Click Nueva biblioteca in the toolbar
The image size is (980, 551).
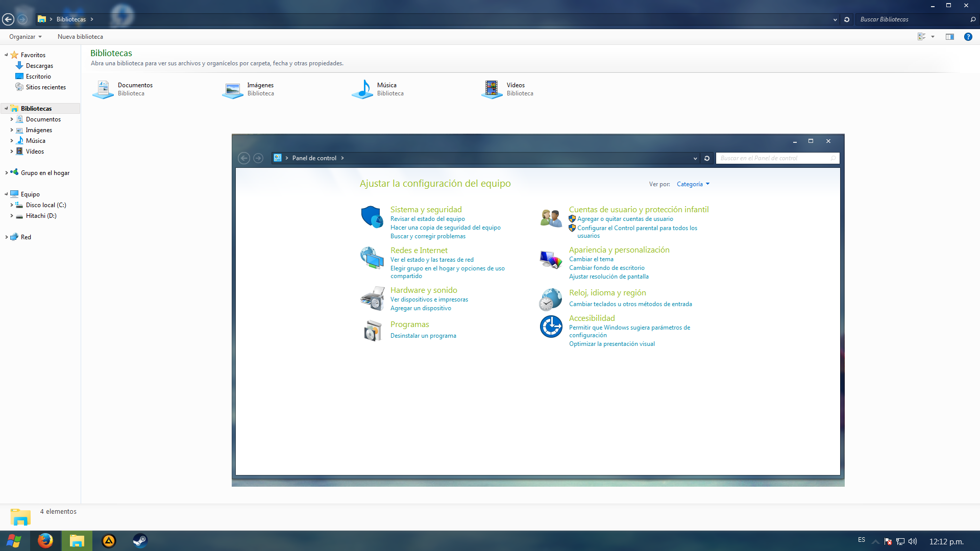pos(80,36)
